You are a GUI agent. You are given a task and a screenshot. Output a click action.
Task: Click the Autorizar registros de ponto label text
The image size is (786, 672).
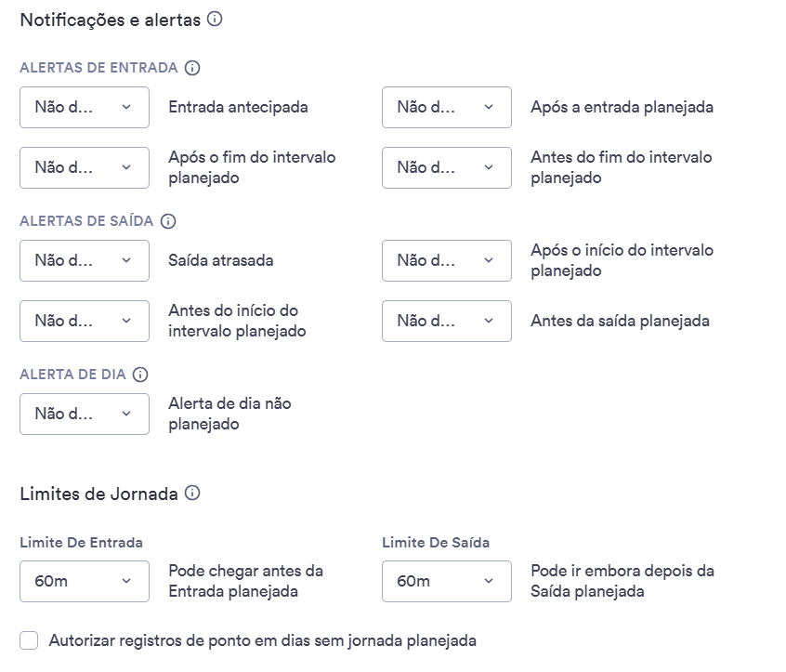[x=262, y=640]
